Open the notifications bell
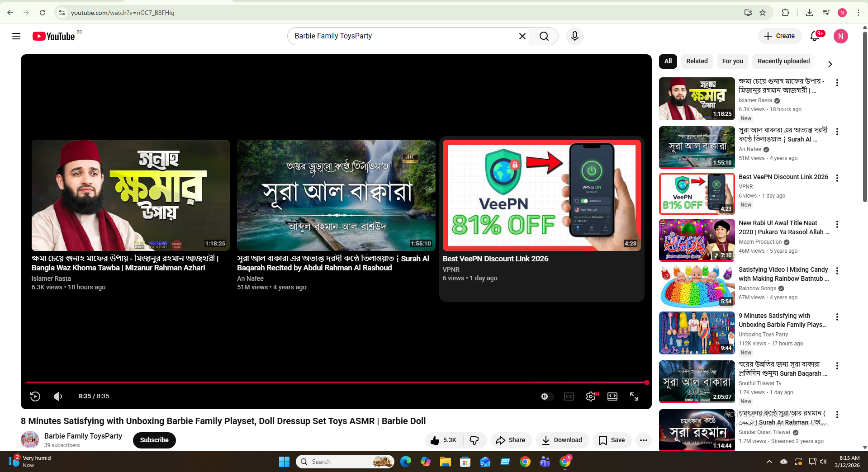868x472 pixels. coord(815,36)
